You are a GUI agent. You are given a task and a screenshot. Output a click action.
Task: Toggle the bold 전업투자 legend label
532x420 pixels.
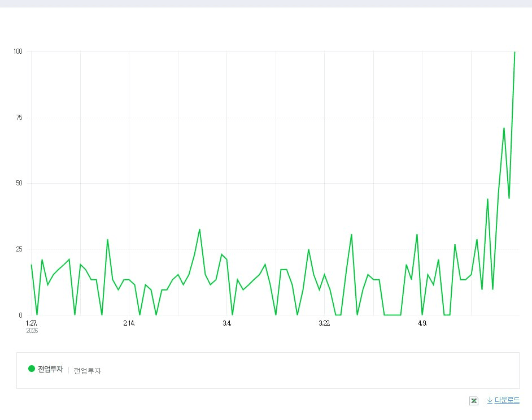point(50,370)
